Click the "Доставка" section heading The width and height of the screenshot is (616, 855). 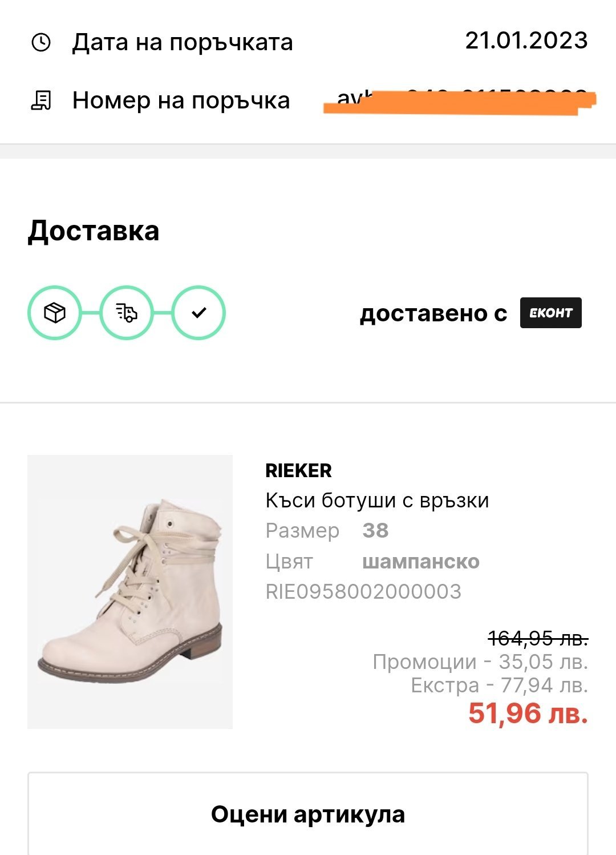94,231
